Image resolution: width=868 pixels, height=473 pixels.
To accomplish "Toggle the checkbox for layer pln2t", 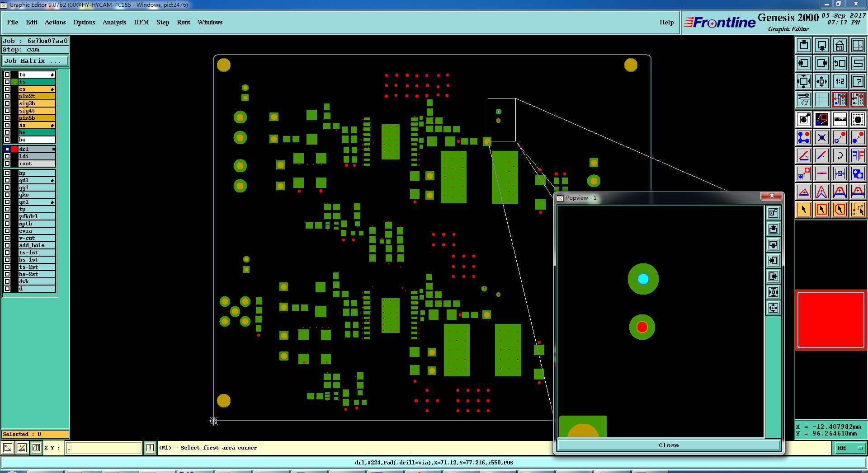I will click(7, 96).
